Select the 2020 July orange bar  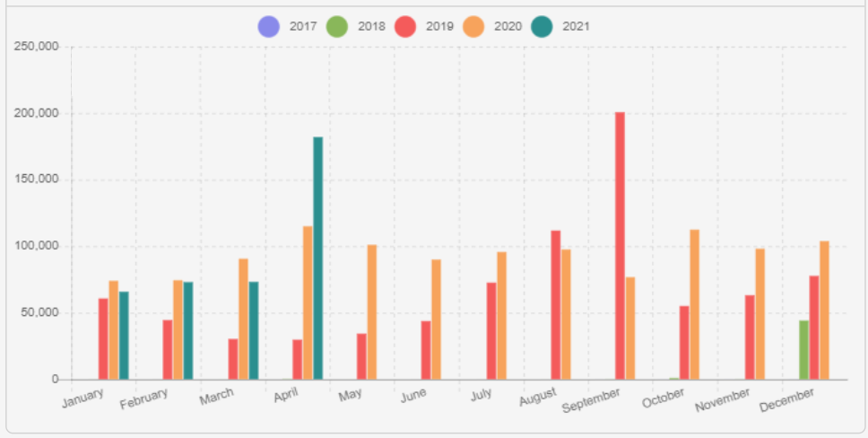[502, 316]
